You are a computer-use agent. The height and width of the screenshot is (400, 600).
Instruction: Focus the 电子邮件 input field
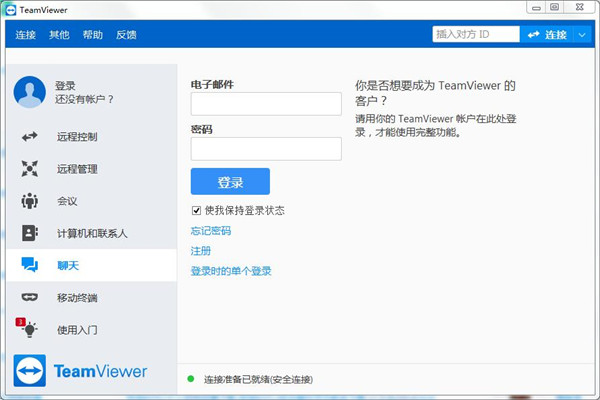point(266,104)
